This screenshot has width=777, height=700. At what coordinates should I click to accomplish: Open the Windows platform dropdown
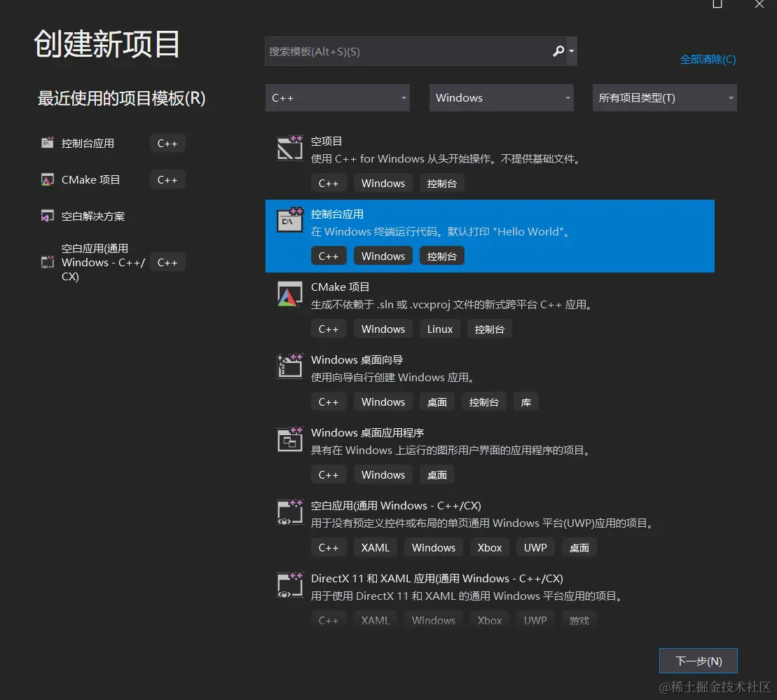[501, 97]
